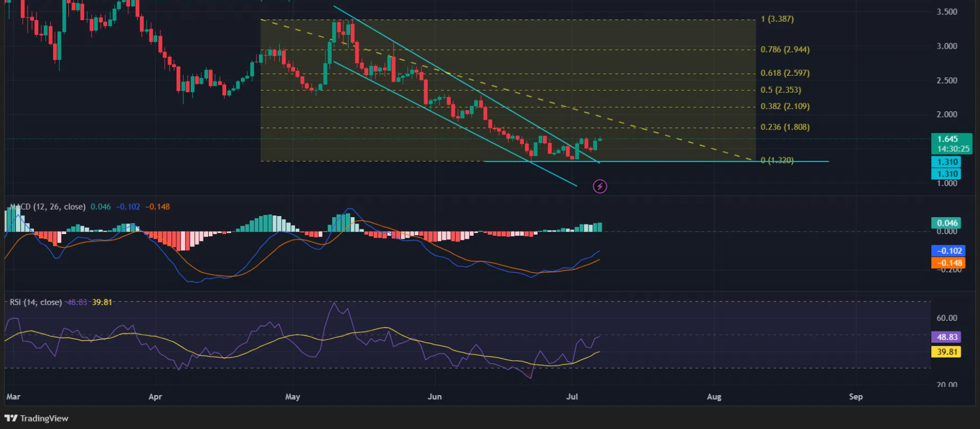
Task: Click the TradingView logo
Action: click(37, 418)
